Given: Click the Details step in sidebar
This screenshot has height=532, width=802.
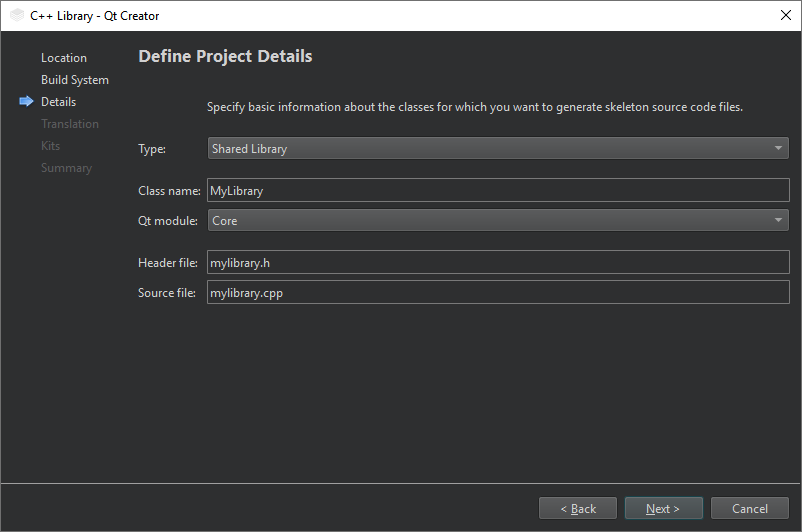Looking at the screenshot, I should click(x=58, y=102).
